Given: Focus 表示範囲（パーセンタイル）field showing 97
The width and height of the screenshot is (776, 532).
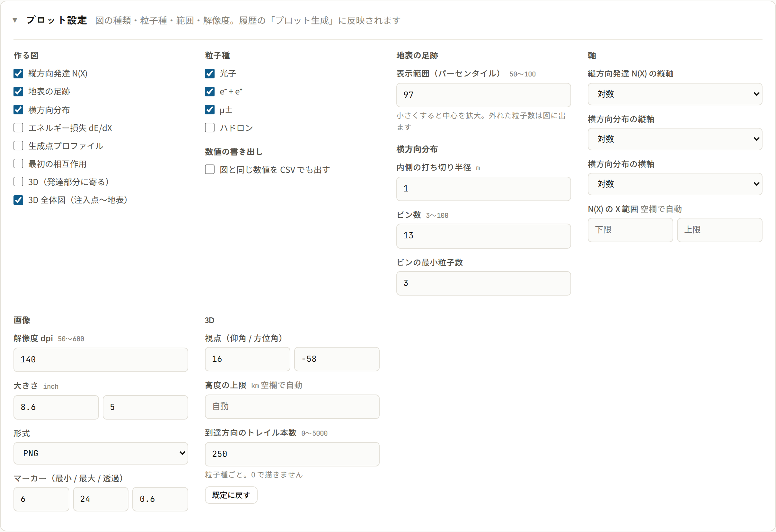Looking at the screenshot, I should pyautogui.click(x=483, y=95).
